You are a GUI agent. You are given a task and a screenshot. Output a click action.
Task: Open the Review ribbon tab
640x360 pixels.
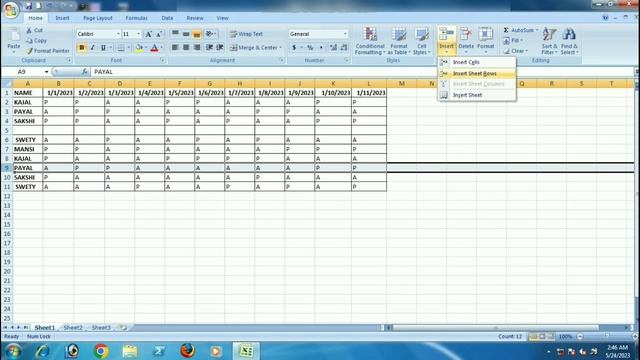195,18
